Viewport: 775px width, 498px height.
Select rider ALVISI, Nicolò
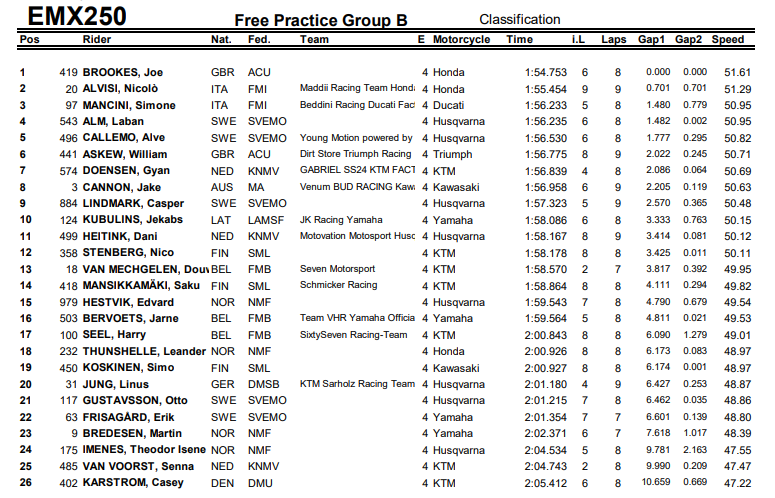click(x=120, y=89)
